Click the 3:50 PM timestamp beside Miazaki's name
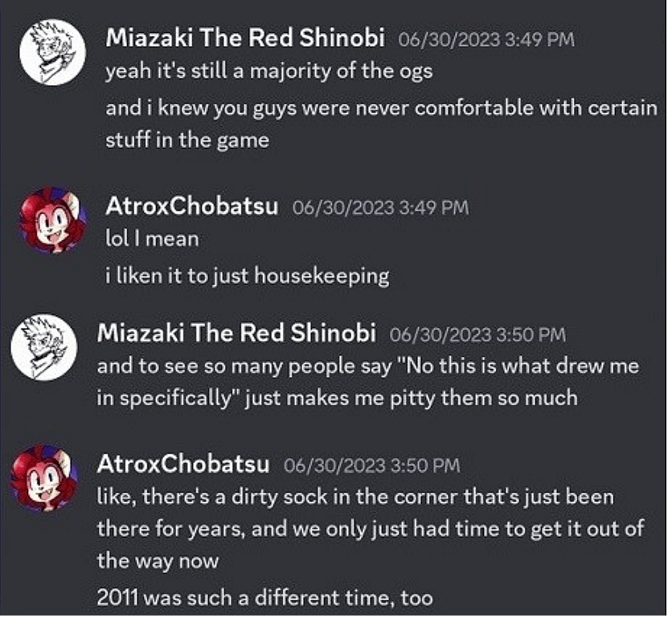Screen dimensions: 672x622 (477, 334)
